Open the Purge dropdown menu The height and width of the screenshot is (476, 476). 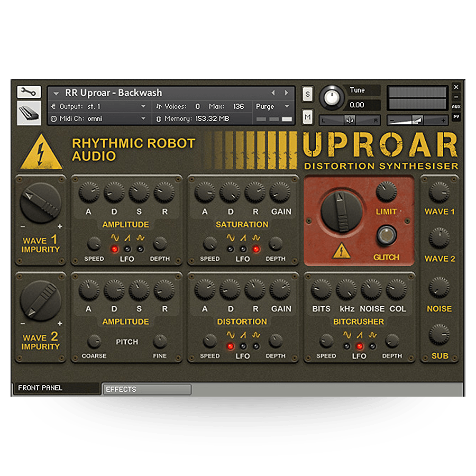coord(287,106)
